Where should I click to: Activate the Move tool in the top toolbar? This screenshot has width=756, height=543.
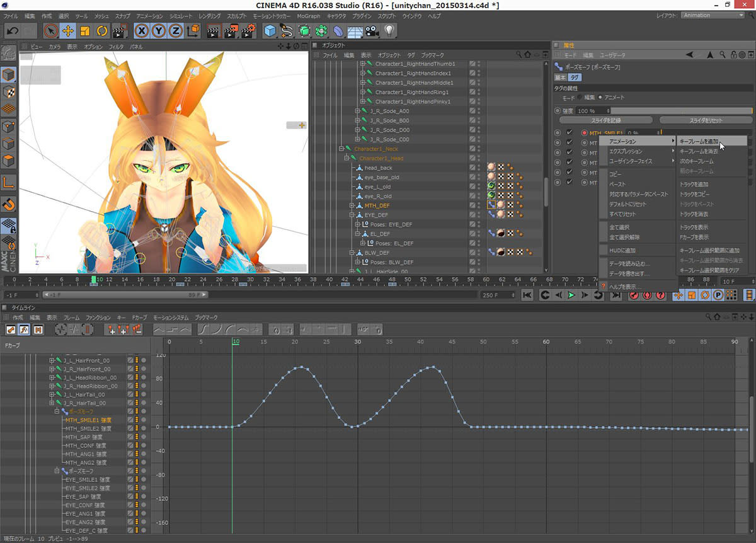(68, 30)
